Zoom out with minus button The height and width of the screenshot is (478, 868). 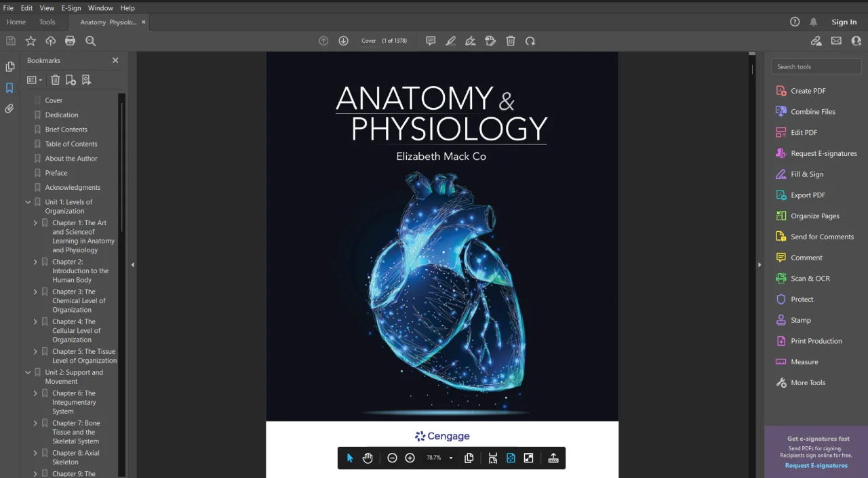pos(392,458)
